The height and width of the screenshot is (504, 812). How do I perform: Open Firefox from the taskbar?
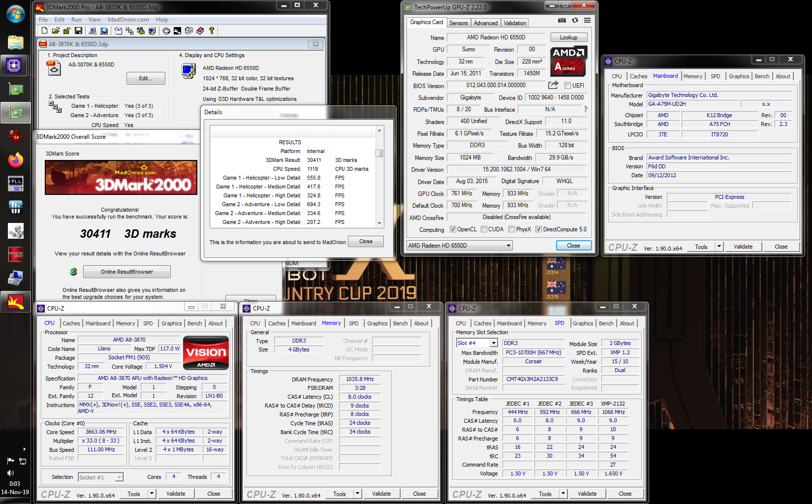pyautogui.click(x=15, y=160)
